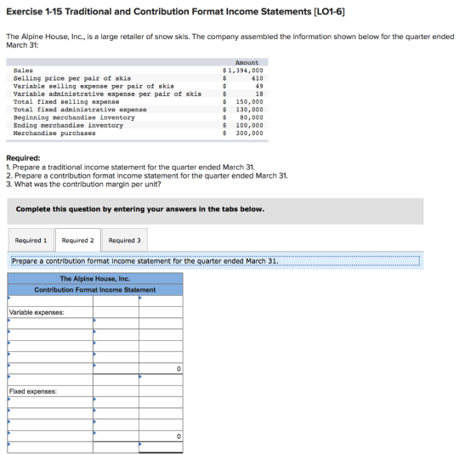Click the right amount cell in the statement's first row

pos(161,301)
